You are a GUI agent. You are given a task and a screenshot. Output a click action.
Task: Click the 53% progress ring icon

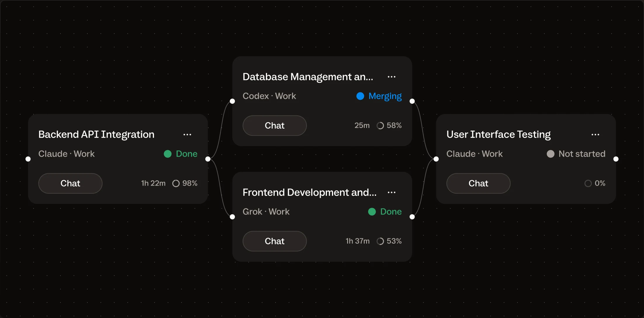point(380,241)
